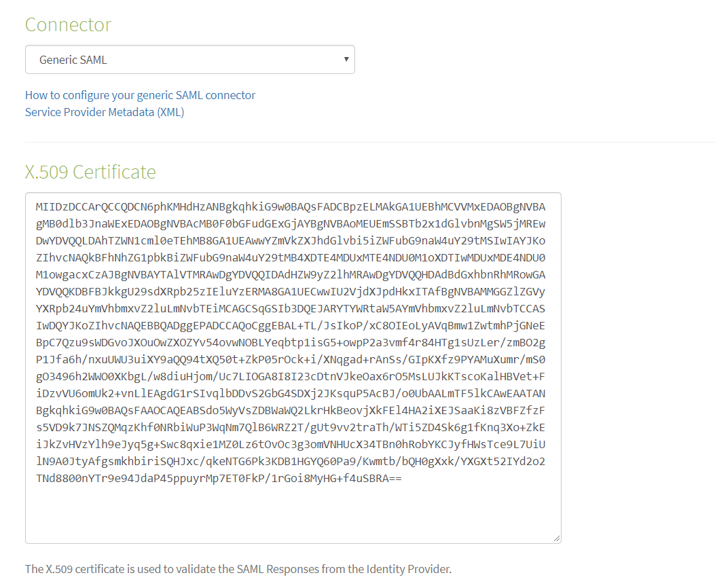Image resolution: width=715 pixels, height=588 pixels.
Task: Click the line starting with M1owgacxCzAJBgNV
Action: coord(291,275)
